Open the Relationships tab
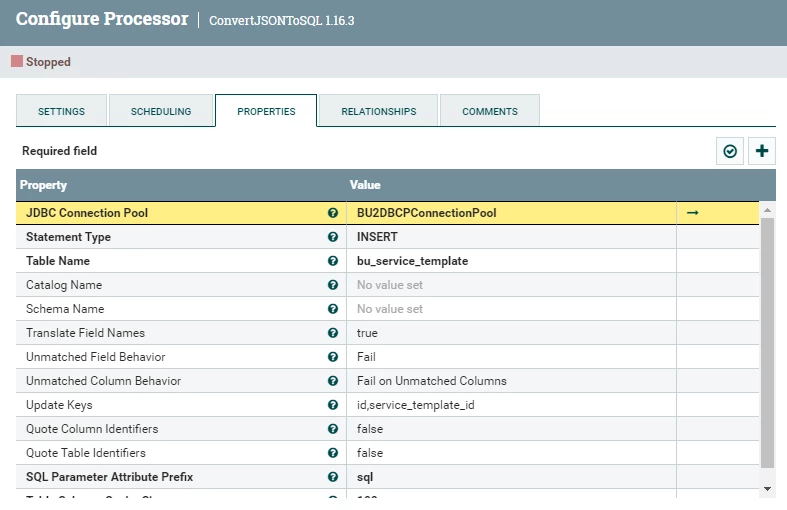 tap(378, 111)
